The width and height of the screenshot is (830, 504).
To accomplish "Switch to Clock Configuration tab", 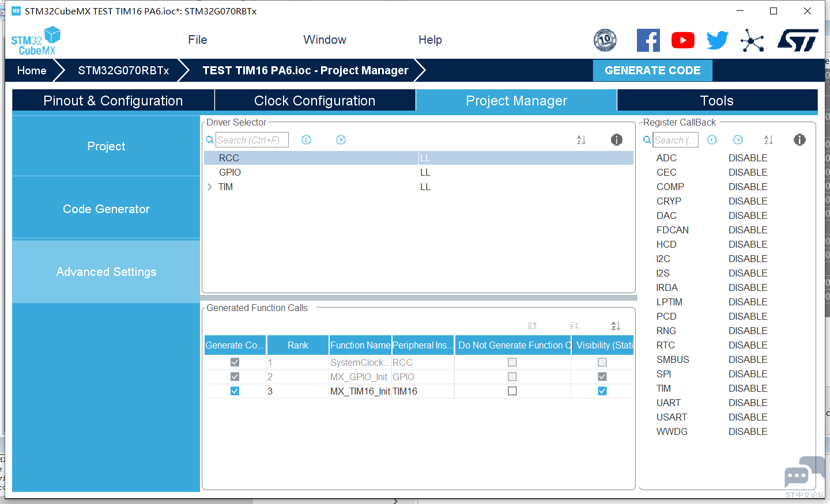I will click(x=315, y=100).
